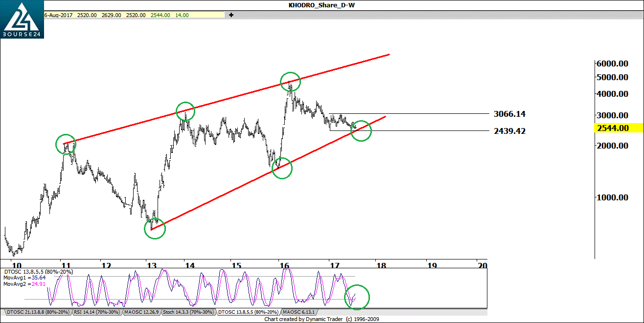Select the 2439.42 support level label
Screen dimensions: 644x323
510,131
